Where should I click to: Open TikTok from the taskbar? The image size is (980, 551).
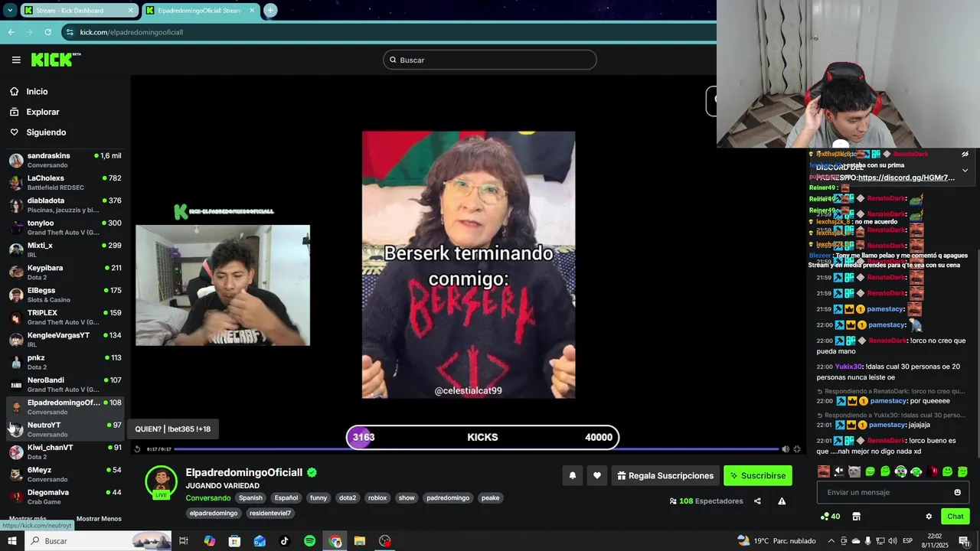point(285,541)
